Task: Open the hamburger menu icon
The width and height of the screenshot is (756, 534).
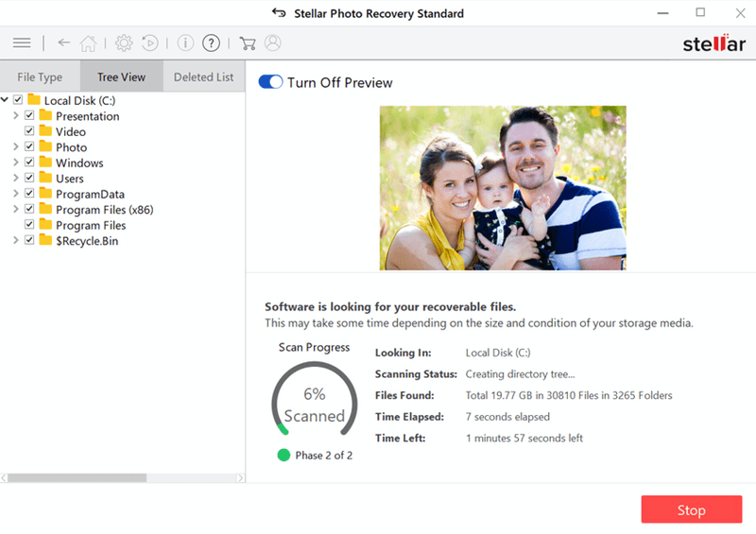Action: 22,43
